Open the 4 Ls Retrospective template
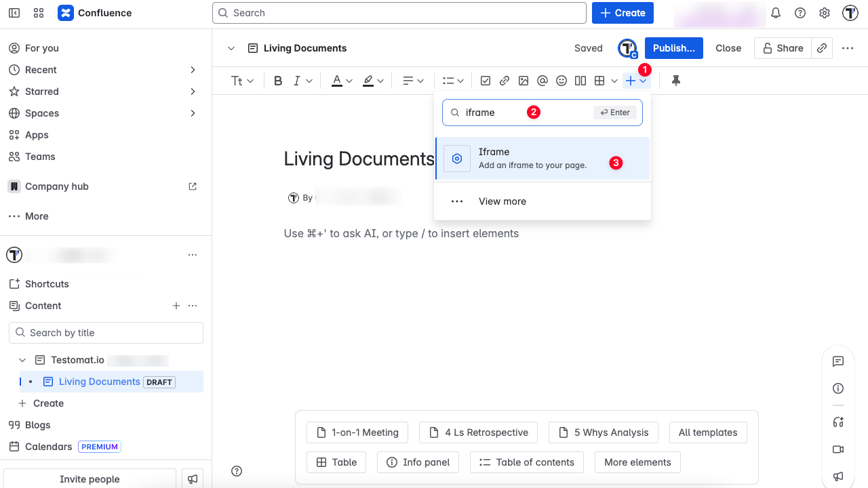Screen dimensions: 868x488 tap(478, 432)
